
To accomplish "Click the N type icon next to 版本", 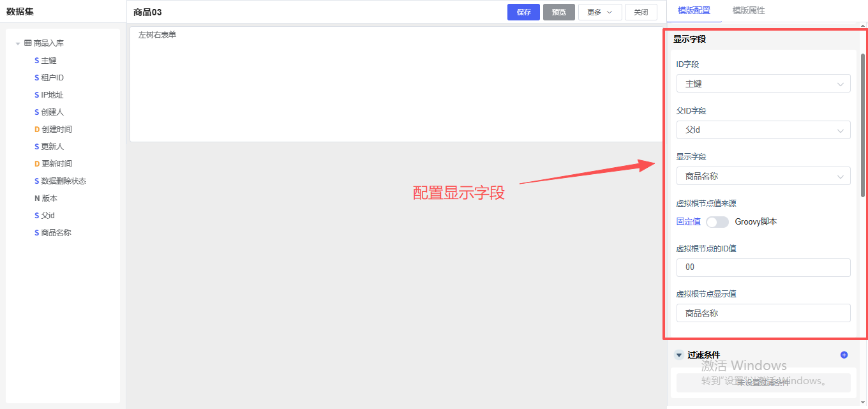I will pos(37,198).
